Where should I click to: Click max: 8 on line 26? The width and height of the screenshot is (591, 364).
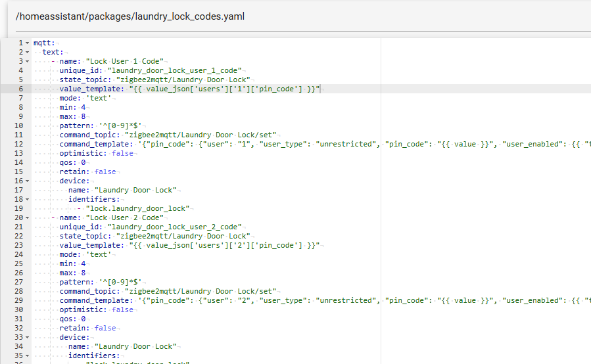(72, 273)
